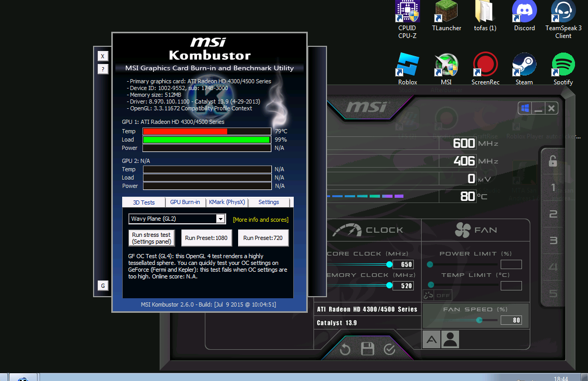The image size is (588, 381).
Task: Click Afterburner save profile floppy icon
Action: tap(368, 349)
